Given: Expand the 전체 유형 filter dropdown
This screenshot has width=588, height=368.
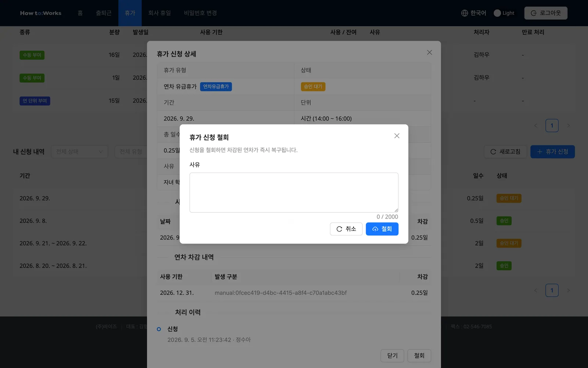Looking at the screenshot, I should pyautogui.click(x=131, y=152).
